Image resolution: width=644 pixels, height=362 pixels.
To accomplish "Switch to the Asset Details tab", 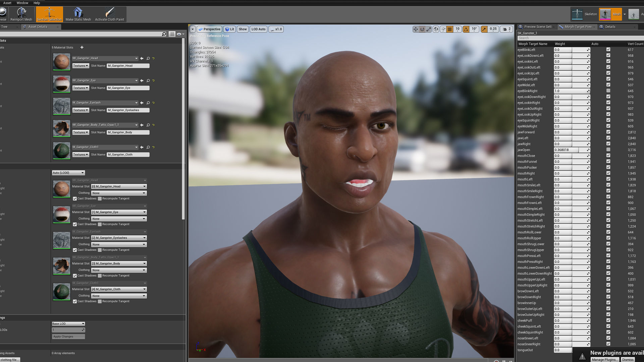I will tap(38, 27).
